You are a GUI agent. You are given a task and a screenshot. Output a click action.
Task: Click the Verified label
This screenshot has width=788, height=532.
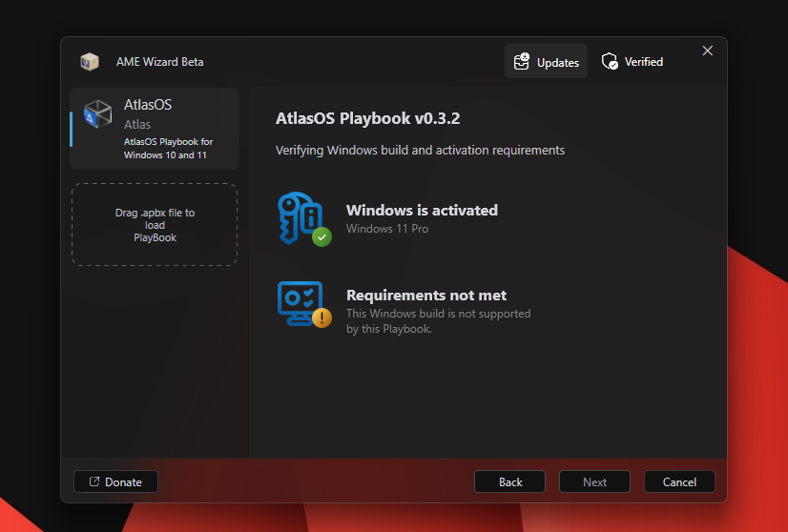coord(643,62)
